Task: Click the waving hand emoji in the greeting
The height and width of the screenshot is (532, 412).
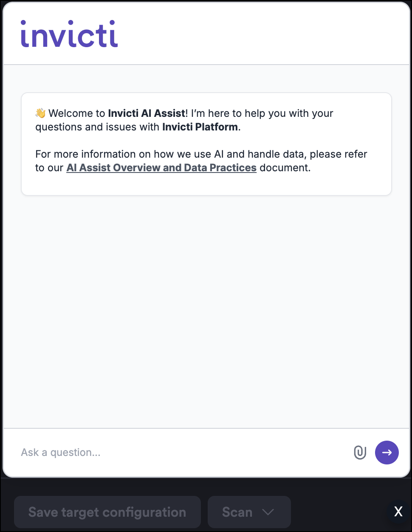Action: [40, 113]
